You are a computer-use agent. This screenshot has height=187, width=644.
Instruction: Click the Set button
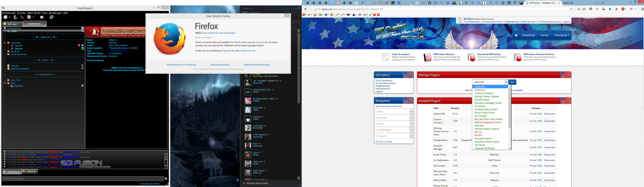click(512, 82)
